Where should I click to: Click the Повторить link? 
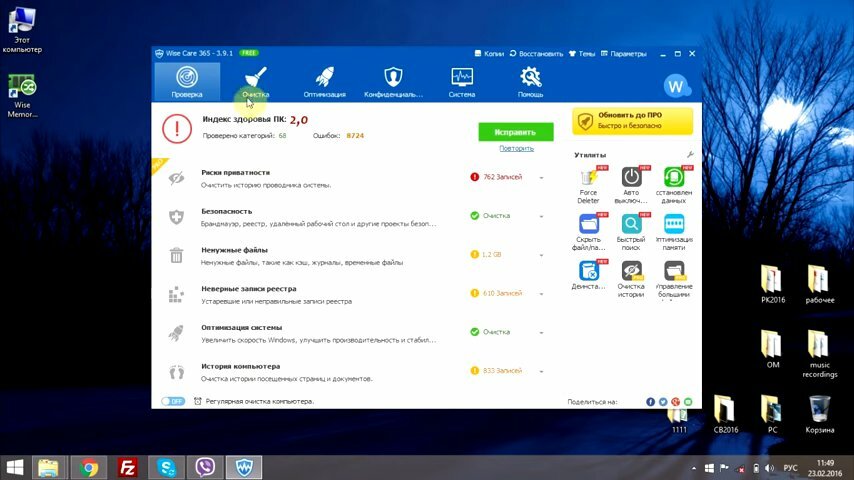click(516, 148)
